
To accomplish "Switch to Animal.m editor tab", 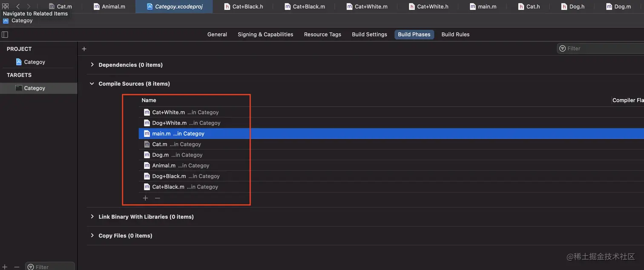I will (109, 6).
